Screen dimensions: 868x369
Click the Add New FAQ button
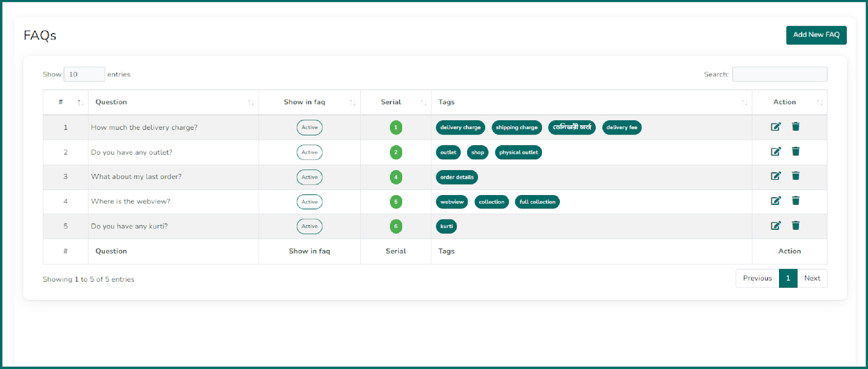pos(816,35)
